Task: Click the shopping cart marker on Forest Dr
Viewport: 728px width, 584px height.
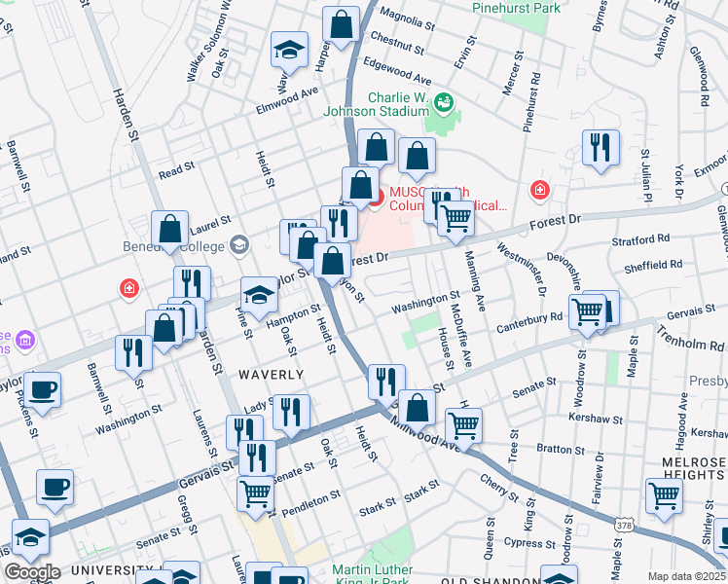Action: (455, 219)
